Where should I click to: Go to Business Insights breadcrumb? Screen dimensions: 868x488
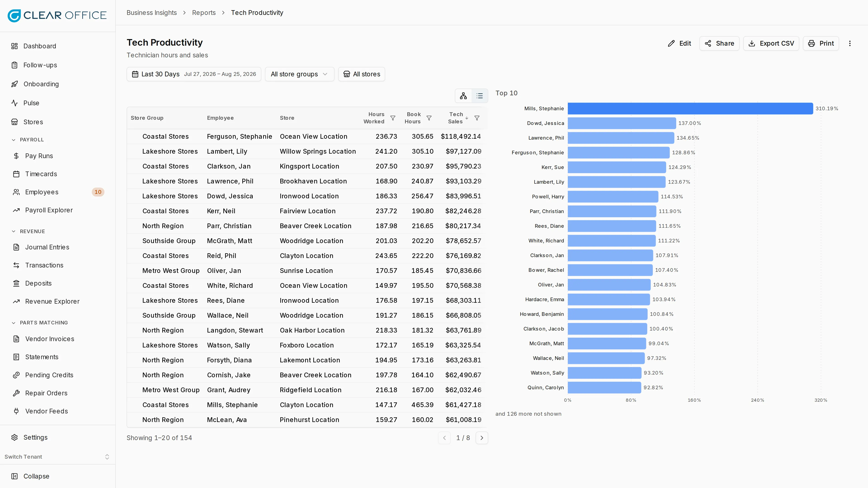[152, 13]
